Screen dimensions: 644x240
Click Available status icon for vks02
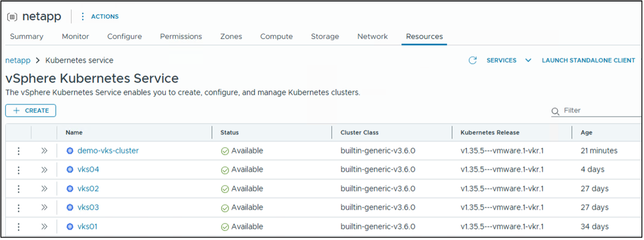click(225, 189)
